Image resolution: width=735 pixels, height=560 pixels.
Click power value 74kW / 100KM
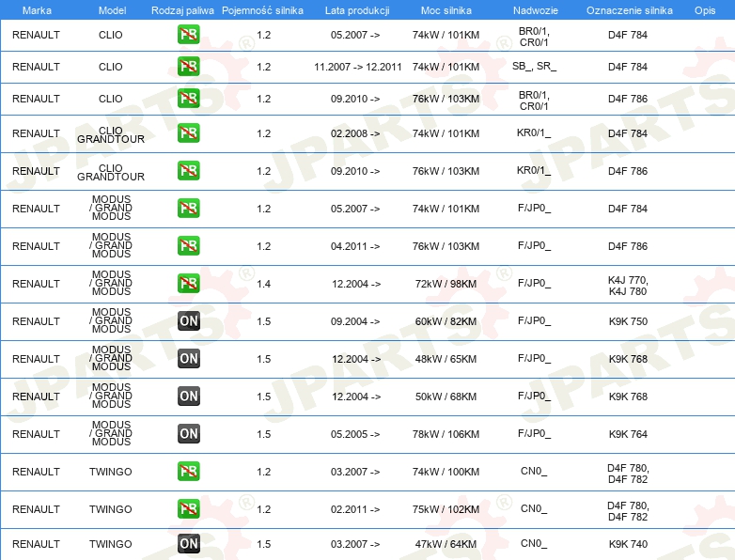point(446,472)
